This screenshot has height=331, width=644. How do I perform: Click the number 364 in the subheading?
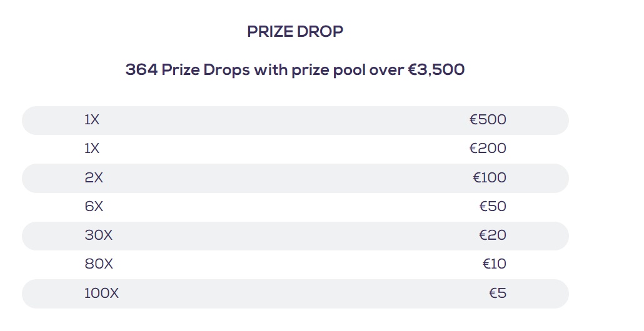coord(141,70)
